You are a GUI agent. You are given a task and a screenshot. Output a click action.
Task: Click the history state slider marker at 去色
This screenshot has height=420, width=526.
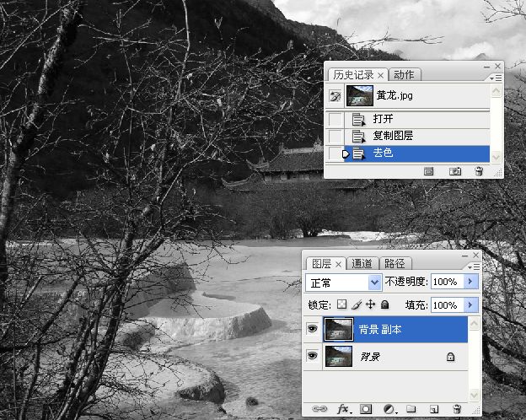click(x=346, y=153)
